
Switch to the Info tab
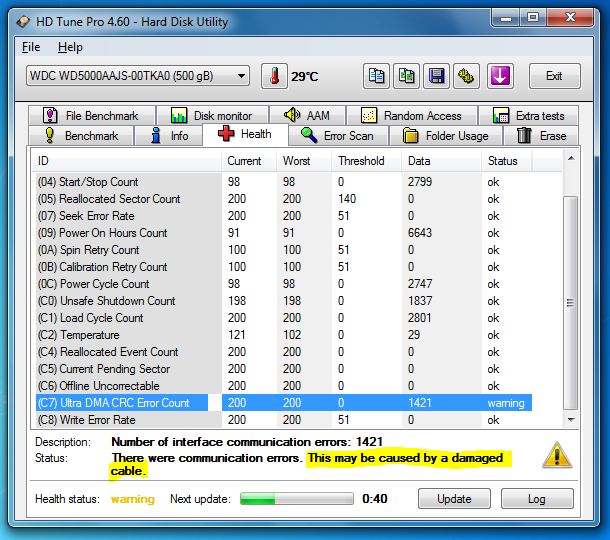[x=168, y=136]
